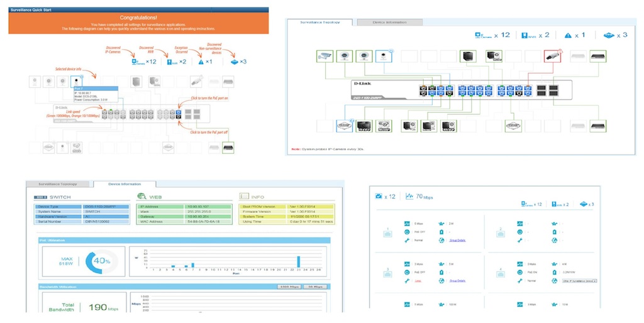This screenshot has height=323, width=644.
Task: Click the INFO list icon
Action: pyautogui.click(x=245, y=197)
